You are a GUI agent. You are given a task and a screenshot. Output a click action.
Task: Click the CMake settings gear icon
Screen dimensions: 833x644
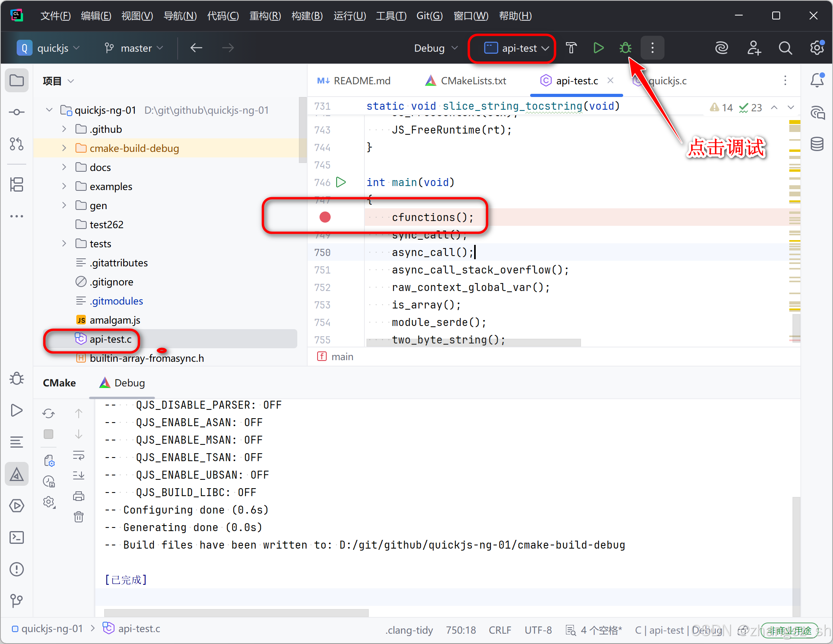coord(49,502)
